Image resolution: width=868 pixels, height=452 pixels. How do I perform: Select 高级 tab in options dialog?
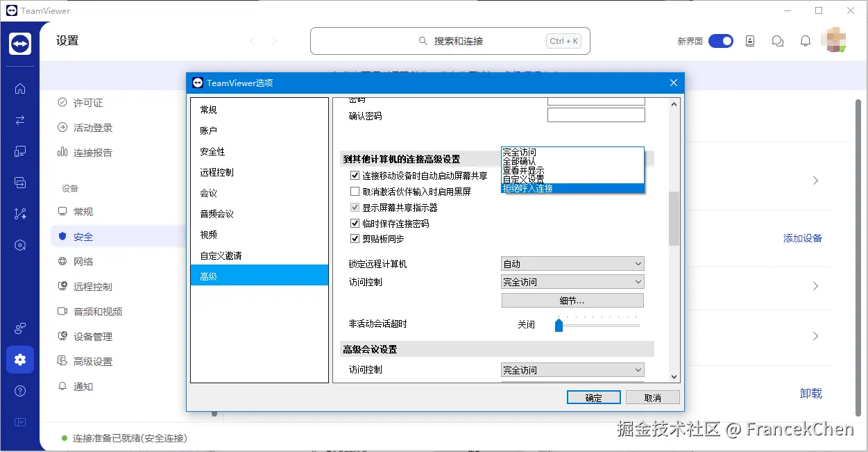259,276
